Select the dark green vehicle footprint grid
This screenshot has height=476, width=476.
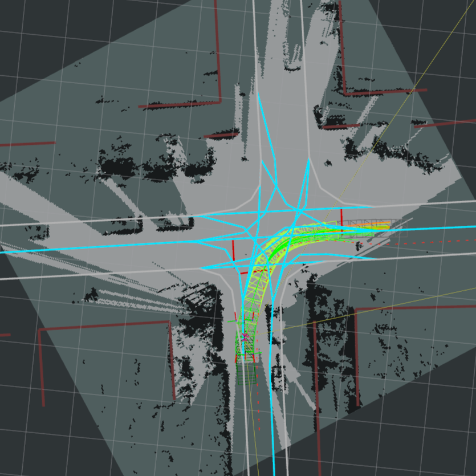(x=246, y=373)
